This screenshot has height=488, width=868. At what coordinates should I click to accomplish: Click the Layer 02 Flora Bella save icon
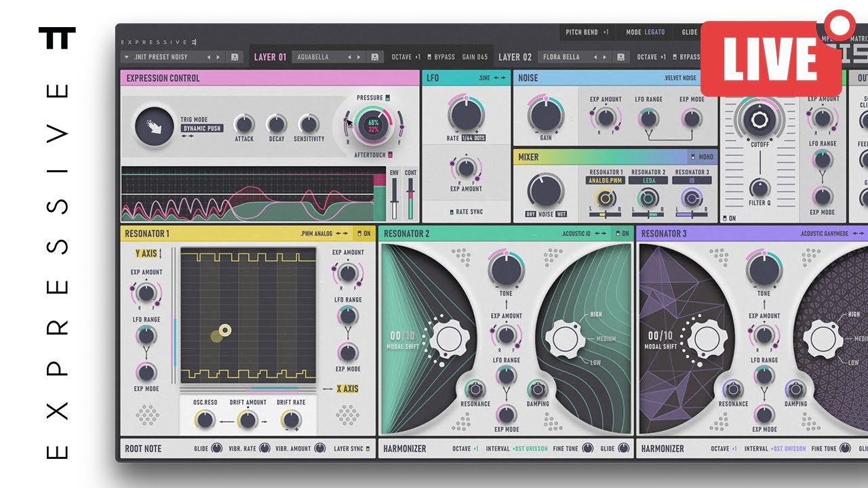(x=620, y=57)
